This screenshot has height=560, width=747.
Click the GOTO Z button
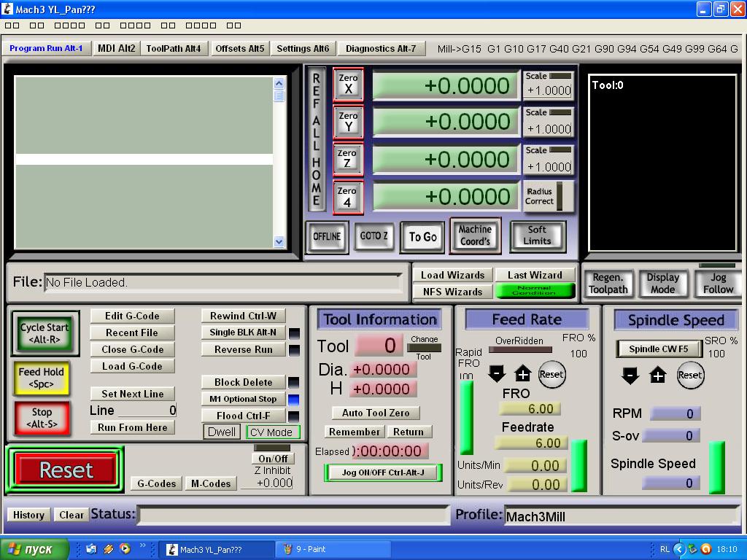tap(374, 236)
